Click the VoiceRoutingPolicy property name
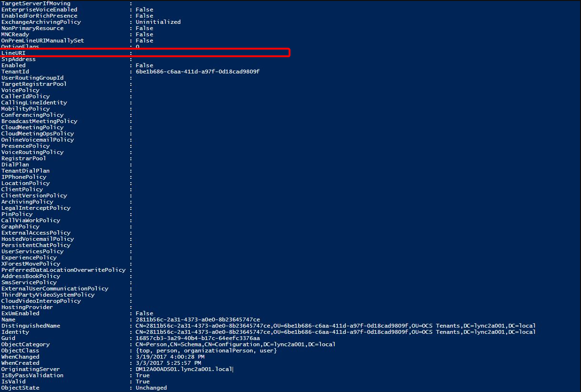Screen dimensions: 581x392 click(32, 152)
